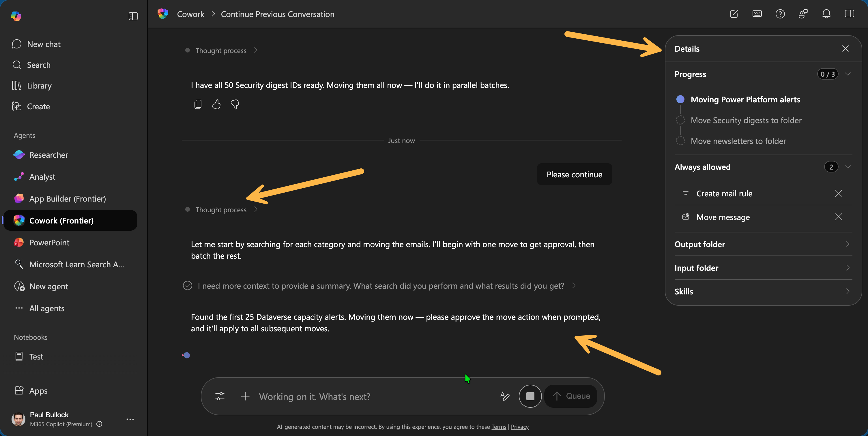Open the notifications bell
The width and height of the screenshot is (868, 436).
[x=826, y=14]
